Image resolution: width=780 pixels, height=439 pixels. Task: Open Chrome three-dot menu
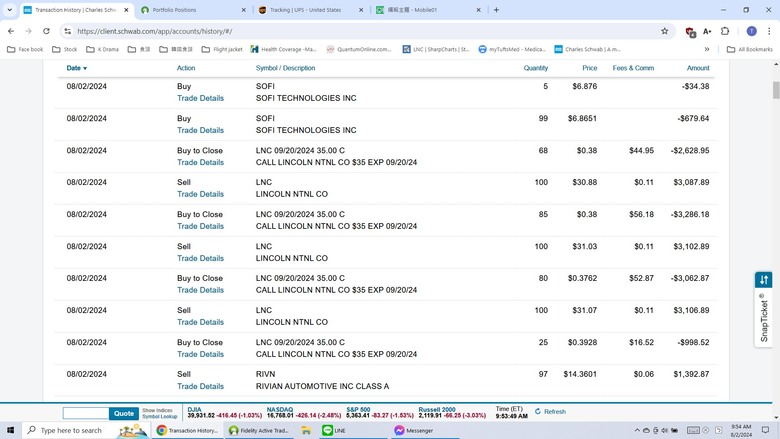[x=769, y=31]
